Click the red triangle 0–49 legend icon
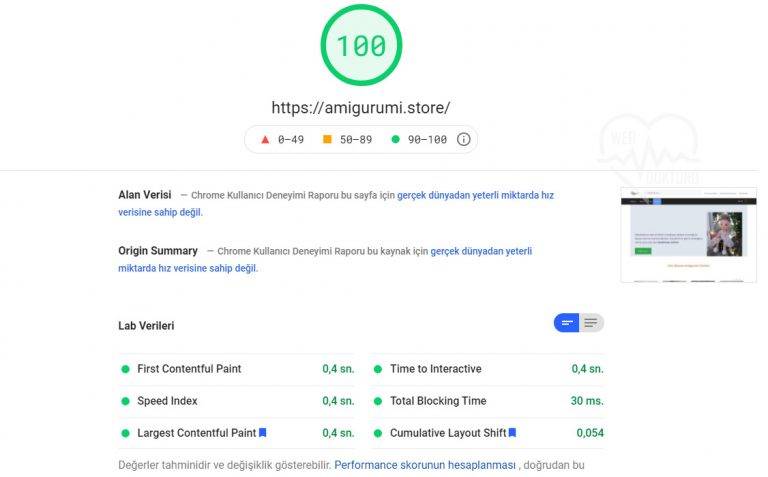This screenshot has width=768, height=477. [x=265, y=140]
